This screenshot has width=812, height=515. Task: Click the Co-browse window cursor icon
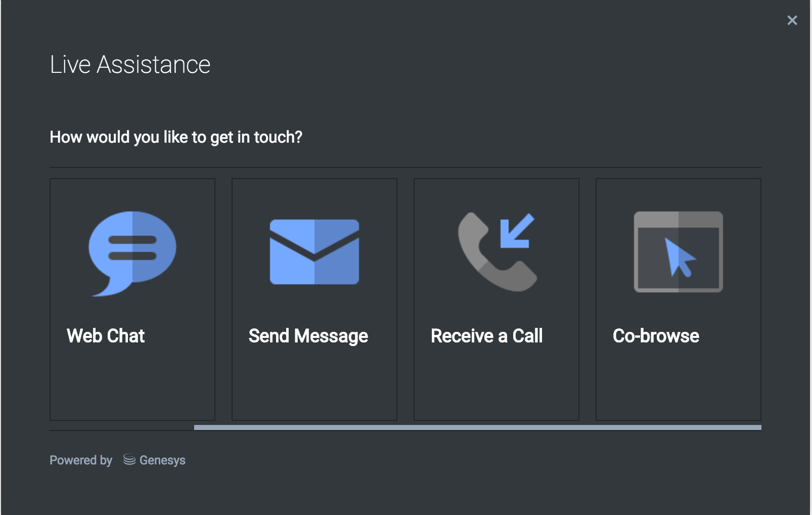tap(678, 252)
